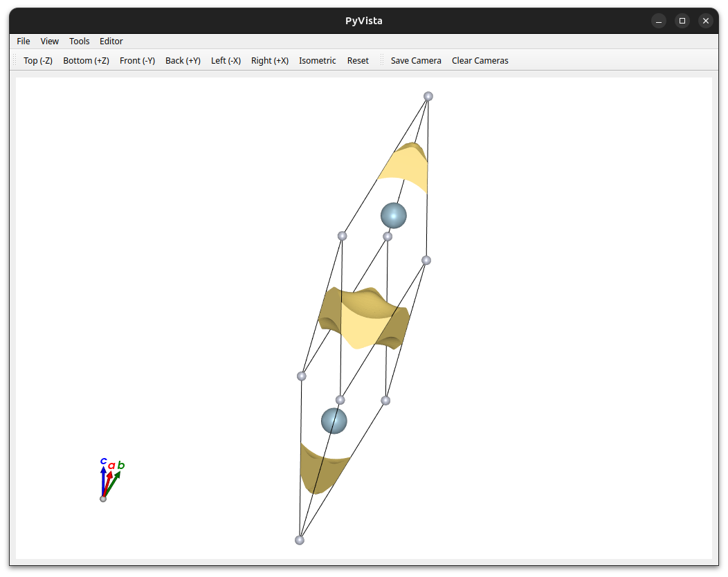Click the green b axis arrow
The image size is (728, 577).
(113, 484)
